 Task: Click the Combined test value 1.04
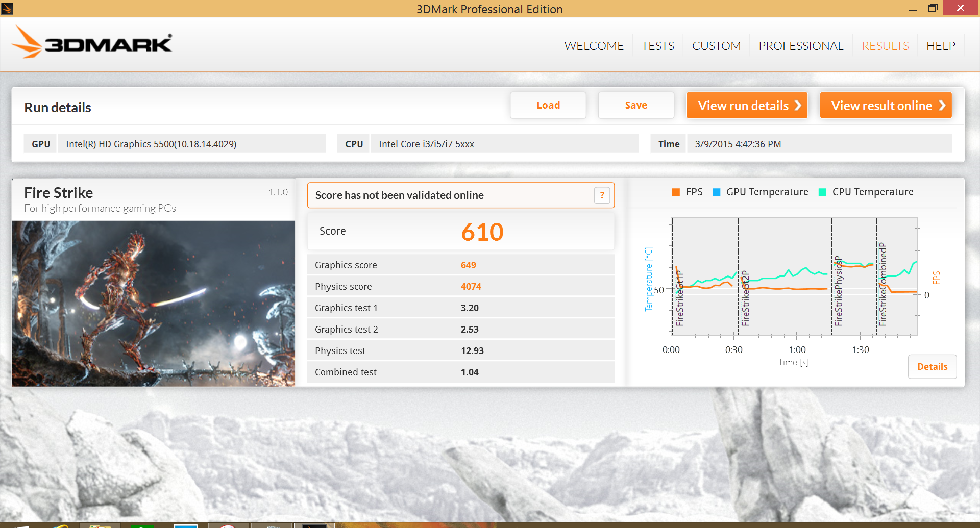tap(470, 372)
